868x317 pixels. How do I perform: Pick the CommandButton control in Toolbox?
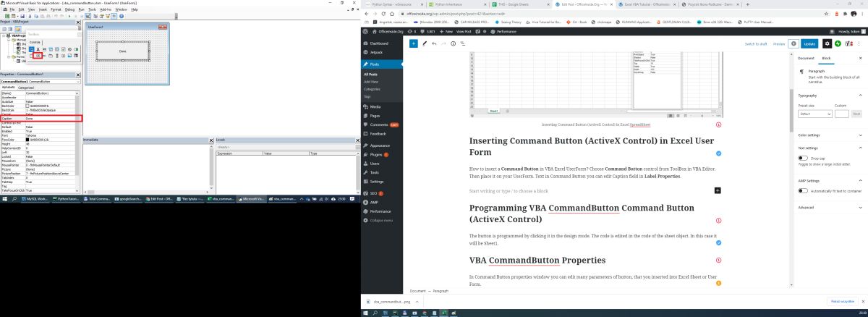[38, 56]
